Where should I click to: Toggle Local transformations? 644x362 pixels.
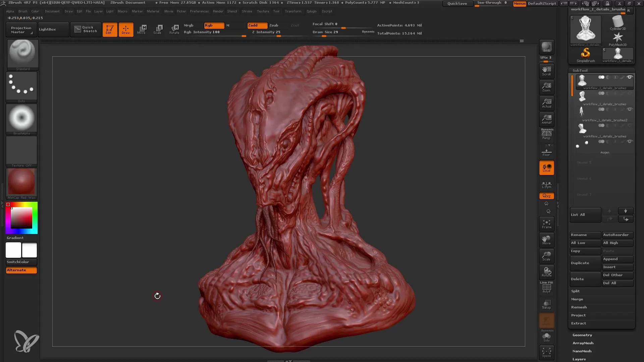(546, 168)
